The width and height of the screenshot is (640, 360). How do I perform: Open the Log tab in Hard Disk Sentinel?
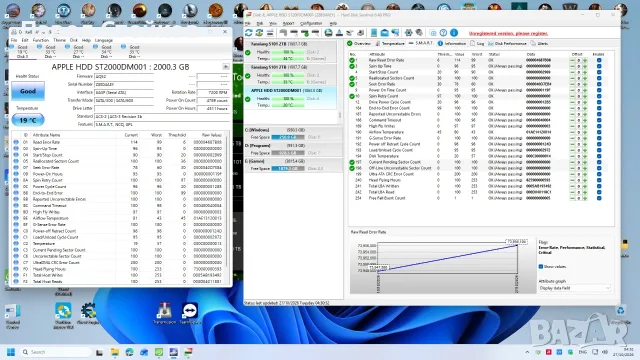477,43
